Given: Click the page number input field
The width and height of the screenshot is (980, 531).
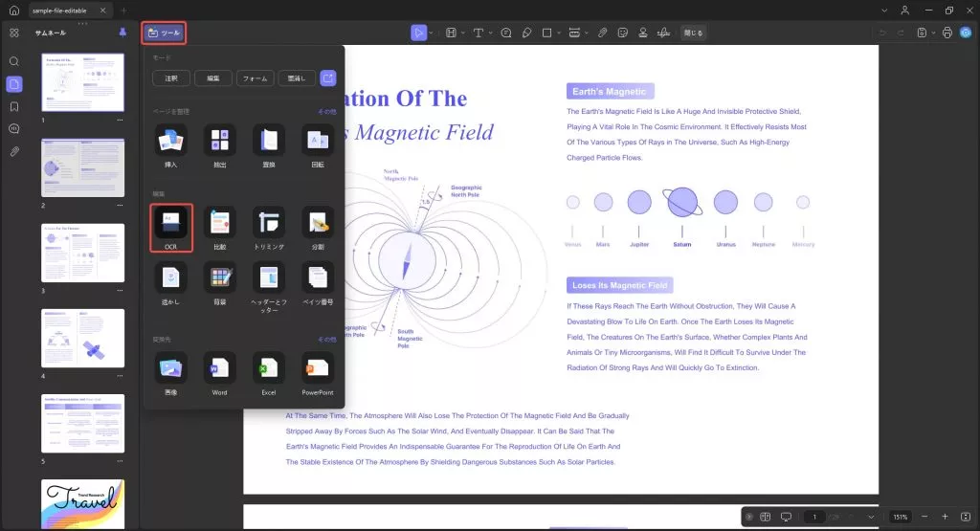Looking at the screenshot, I should point(814,517).
